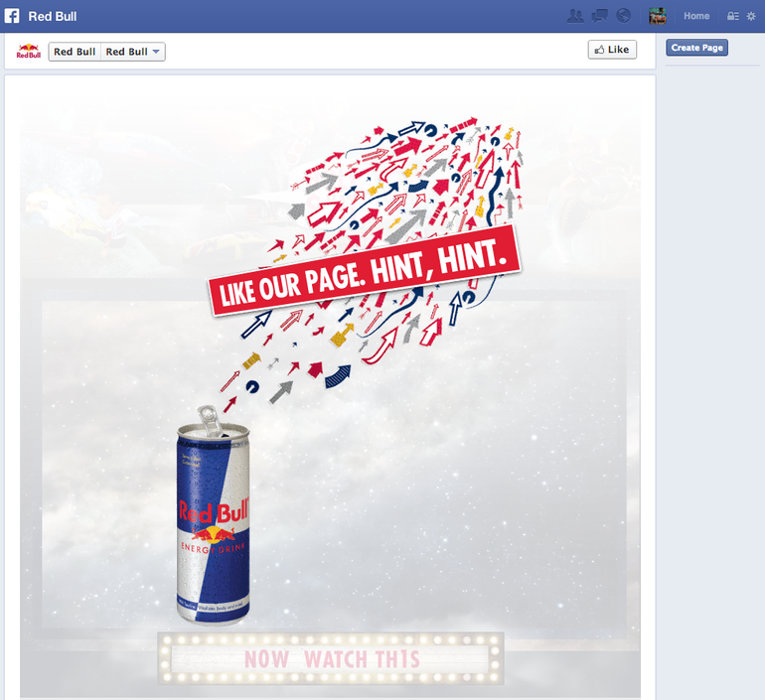
Task: Click the Red Bull title in header
Action: click(x=53, y=16)
